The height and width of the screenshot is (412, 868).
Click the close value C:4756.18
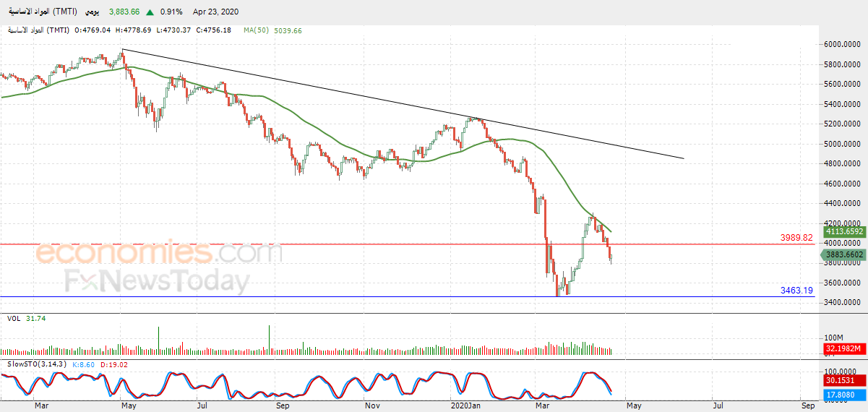click(213, 30)
